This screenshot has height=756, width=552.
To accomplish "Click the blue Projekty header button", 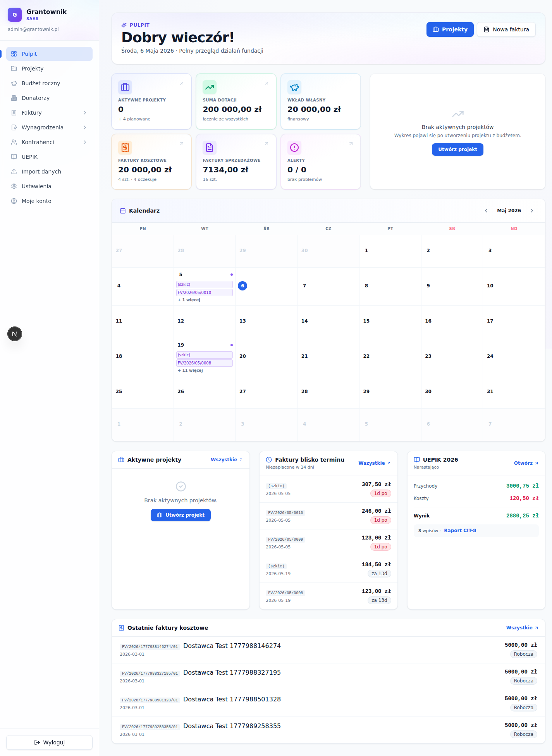I will pos(450,29).
